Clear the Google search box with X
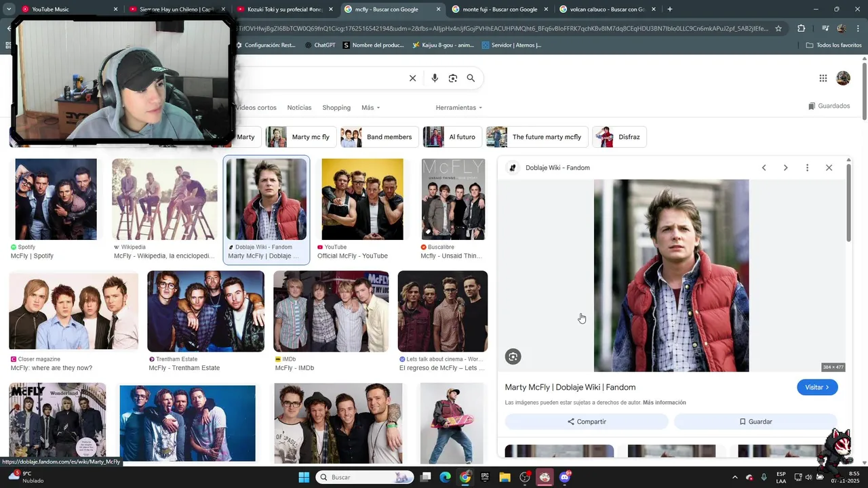Viewport: 868px width, 488px height. 412,78
